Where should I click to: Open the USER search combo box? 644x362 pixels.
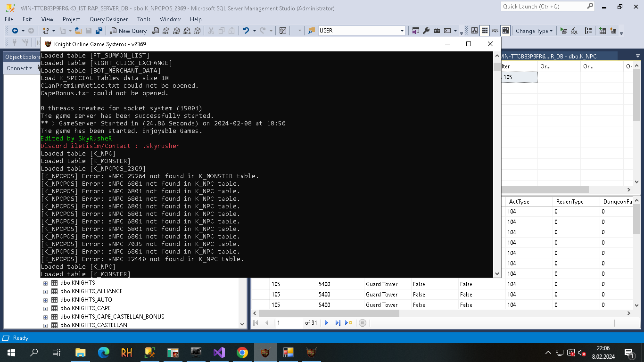[362, 31]
